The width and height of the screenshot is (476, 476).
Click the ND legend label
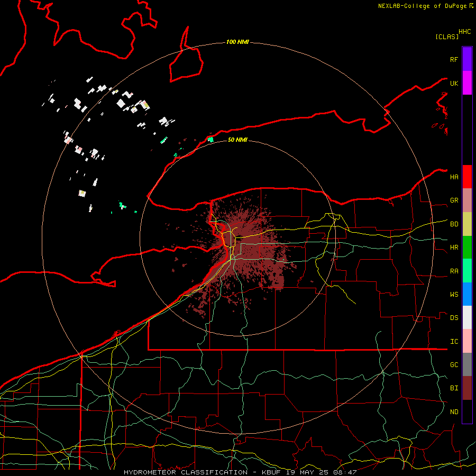[454, 412]
